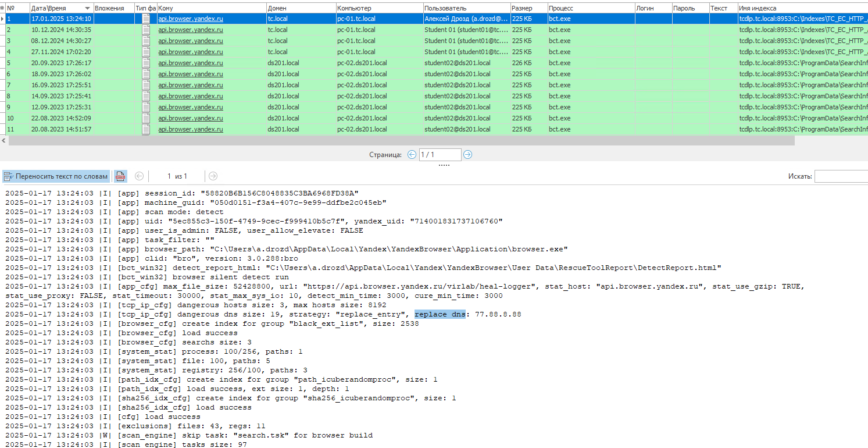Click the document icon for 20.08.2023 14:51:57 row

tap(146, 129)
